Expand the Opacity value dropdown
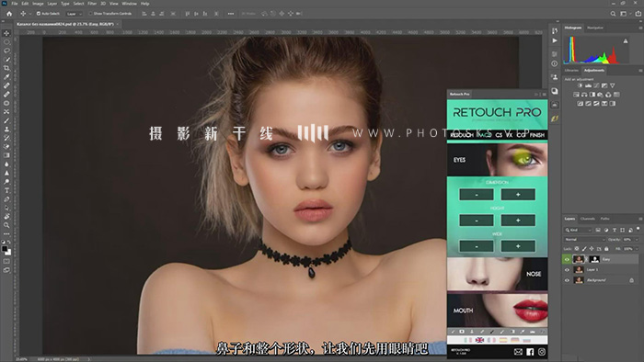The width and height of the screenshot is (644, 362). (x=637, y=240)
